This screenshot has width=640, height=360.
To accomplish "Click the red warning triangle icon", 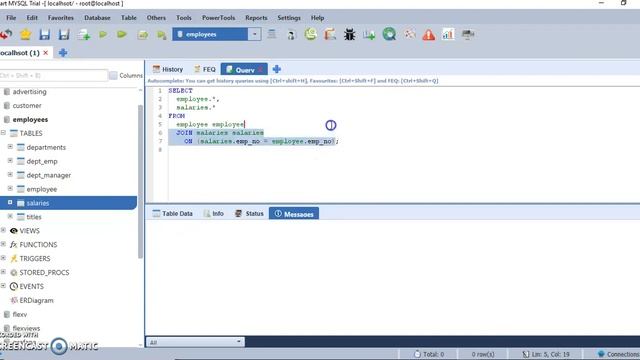I will point(429,35).
